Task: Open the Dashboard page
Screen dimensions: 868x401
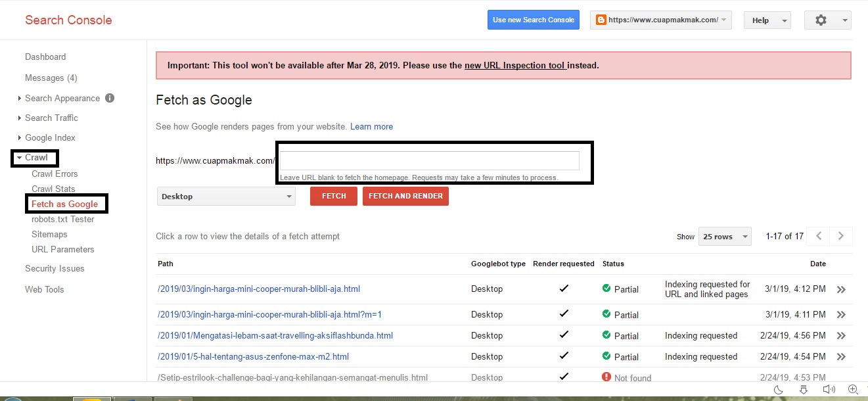Action: point(45,57)
